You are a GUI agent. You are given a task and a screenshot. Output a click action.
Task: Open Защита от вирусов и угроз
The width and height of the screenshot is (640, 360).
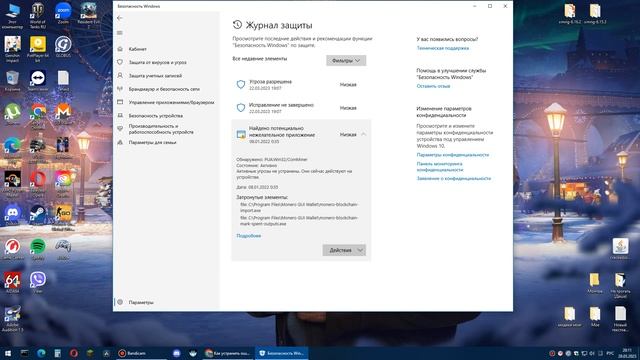pyautogui.click(x=158, y=62)
